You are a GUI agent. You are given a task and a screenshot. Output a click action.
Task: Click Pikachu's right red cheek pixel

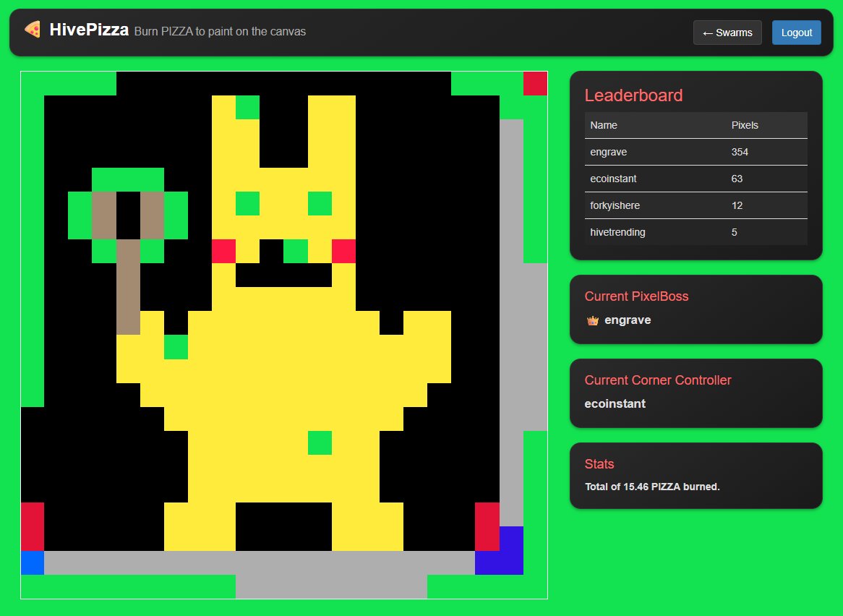coord(343,251)
